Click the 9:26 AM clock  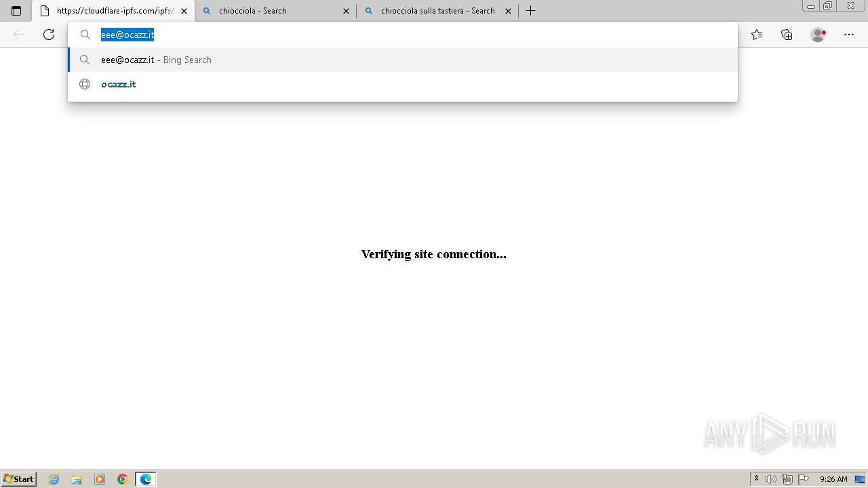[833, 479]
